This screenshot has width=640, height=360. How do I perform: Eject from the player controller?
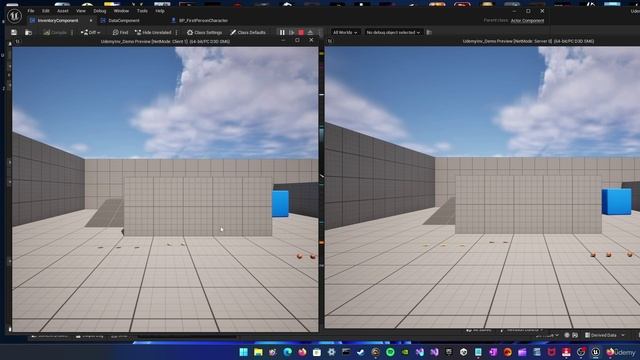[x=310, y=32]
